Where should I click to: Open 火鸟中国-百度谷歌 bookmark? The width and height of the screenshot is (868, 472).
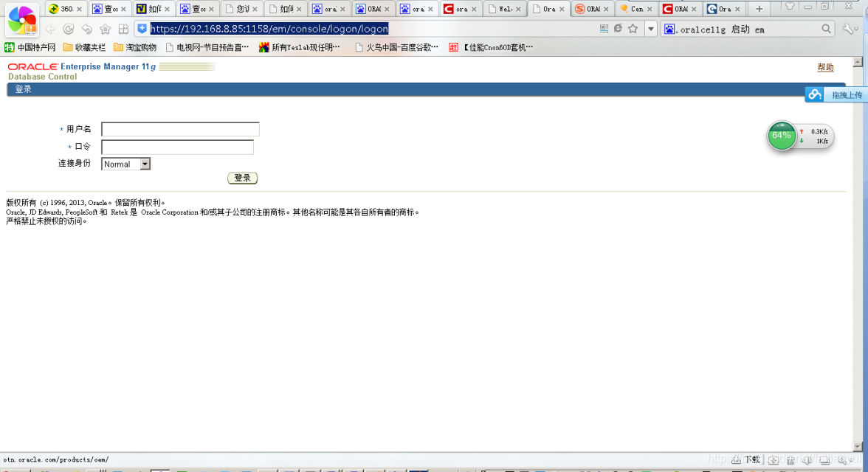(x=396, y=48)
